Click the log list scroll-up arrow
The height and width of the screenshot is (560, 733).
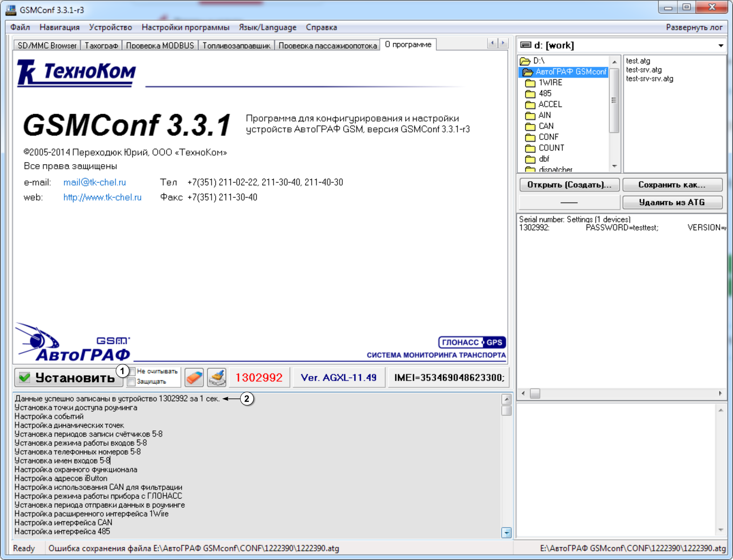point(506,399)
